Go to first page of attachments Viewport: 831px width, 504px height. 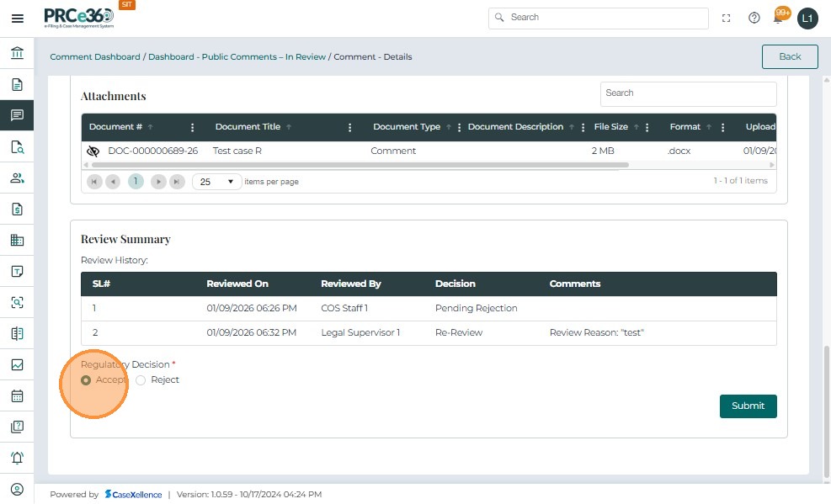[94, 182]
